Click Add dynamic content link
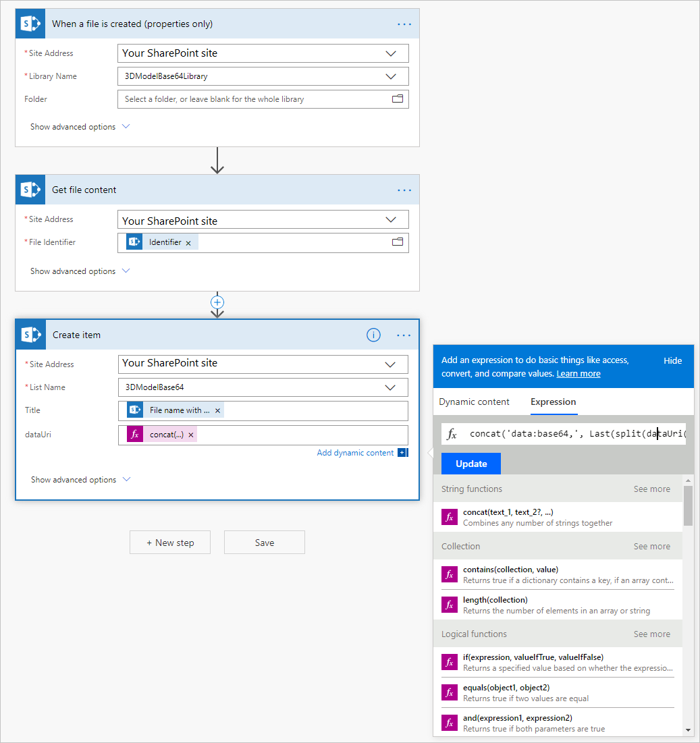This screenshot has width=700, height=743. 355,453
